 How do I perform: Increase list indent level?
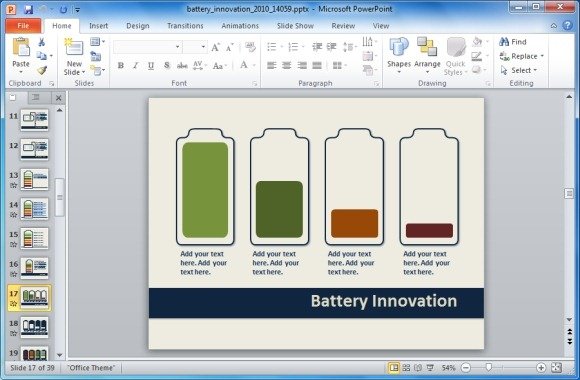click(331, 47)
